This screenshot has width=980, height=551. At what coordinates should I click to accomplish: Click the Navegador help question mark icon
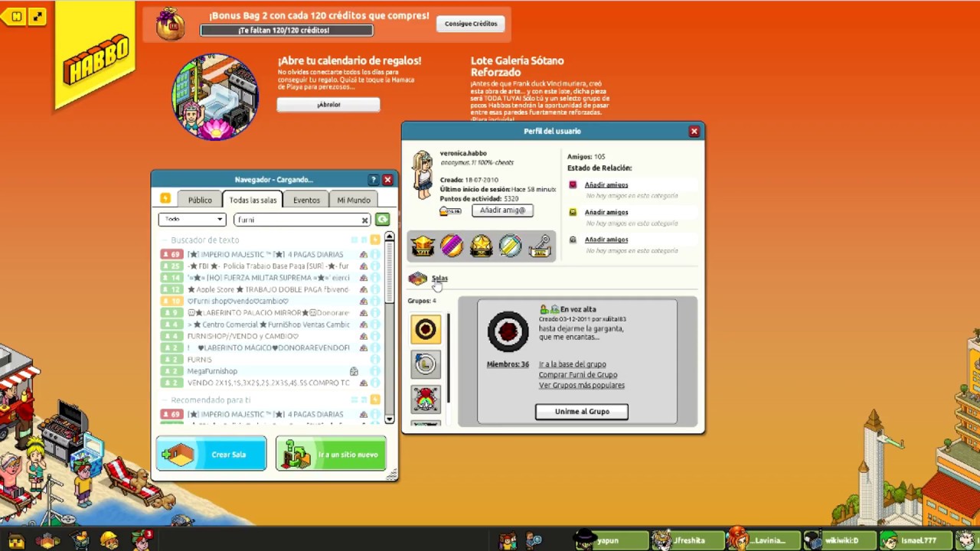(x=374, y=180)
